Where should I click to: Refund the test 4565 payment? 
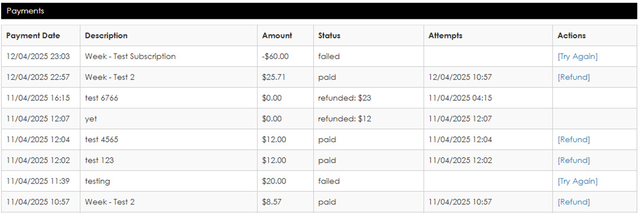coord(573,139)
